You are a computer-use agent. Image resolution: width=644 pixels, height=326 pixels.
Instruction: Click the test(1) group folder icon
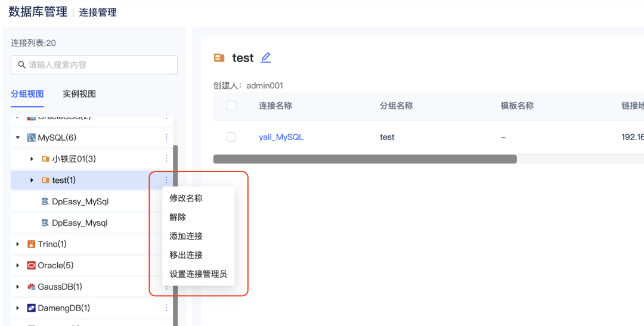[x=45, y=180]
